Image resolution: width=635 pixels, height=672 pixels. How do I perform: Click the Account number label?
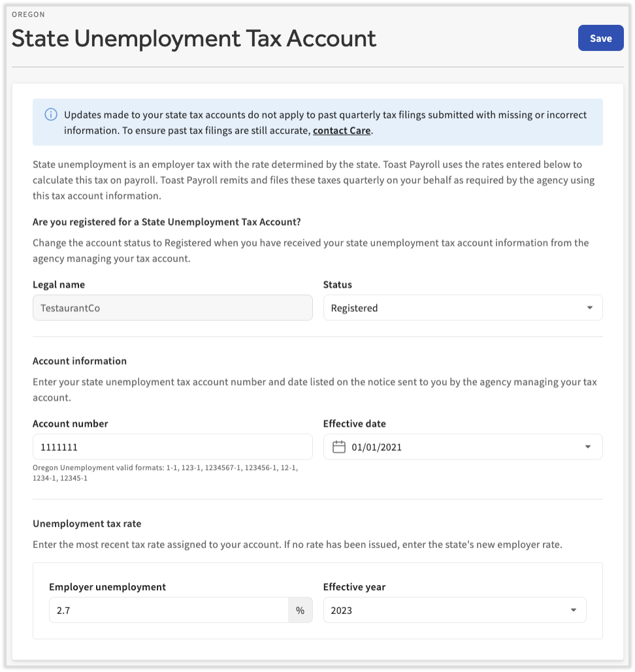click(x=71, y=424)
